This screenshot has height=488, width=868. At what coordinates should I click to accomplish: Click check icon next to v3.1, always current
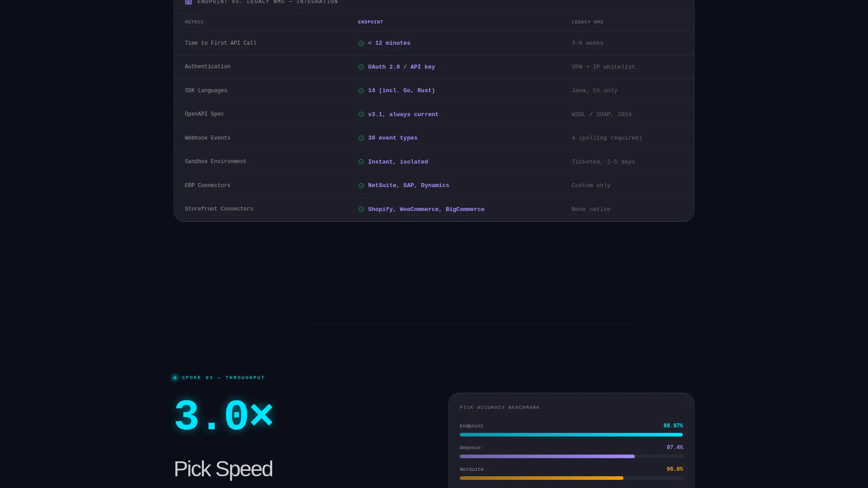pyautogui.click(x=361, y=114)
